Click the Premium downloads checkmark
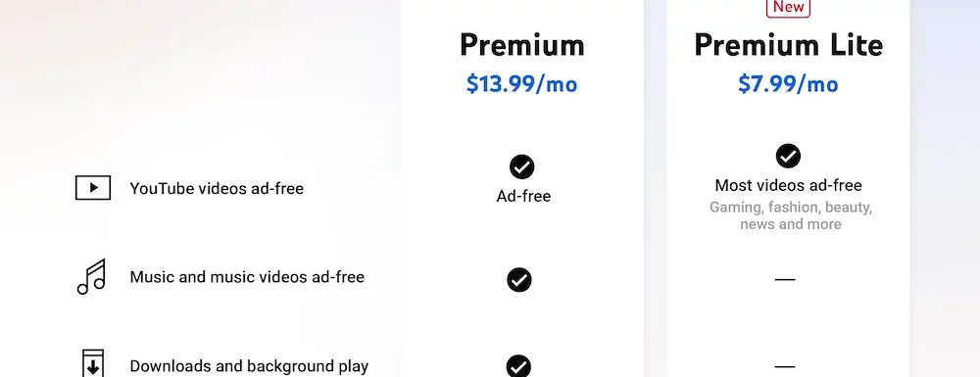This screenshot has width=980, height=377. point(518,366)
